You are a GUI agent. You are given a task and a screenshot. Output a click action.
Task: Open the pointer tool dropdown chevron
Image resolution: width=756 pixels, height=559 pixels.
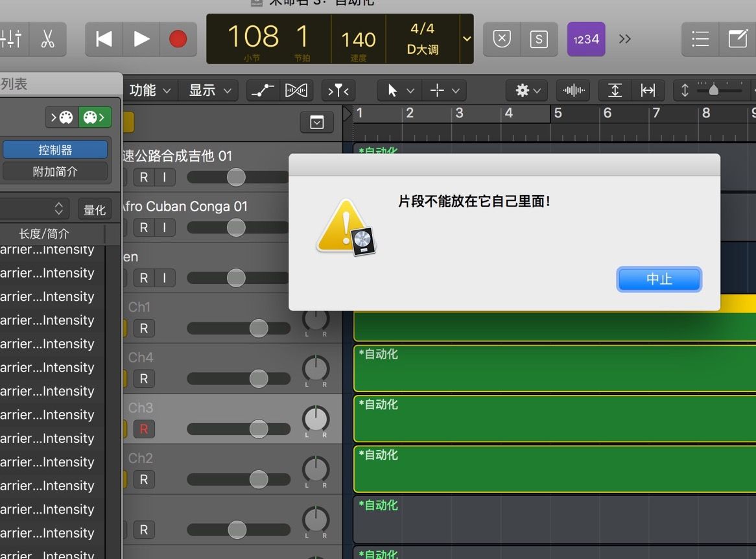click(410, 90)
